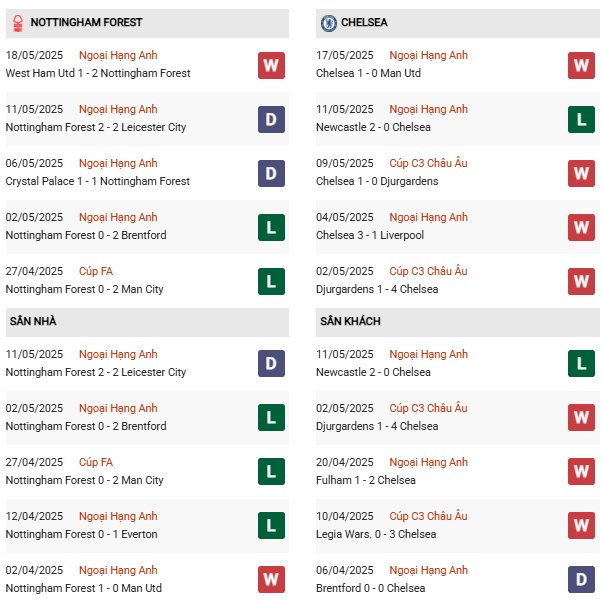
Task: Click the Nottingham Forest club crest icon
Action: 15,22
